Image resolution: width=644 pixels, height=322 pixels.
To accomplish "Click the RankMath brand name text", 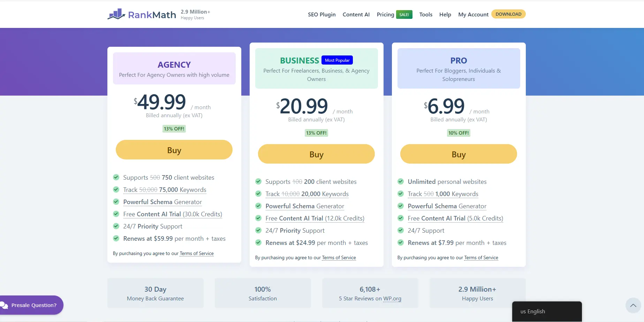I will pyautogui.click(x=152, y=15).
